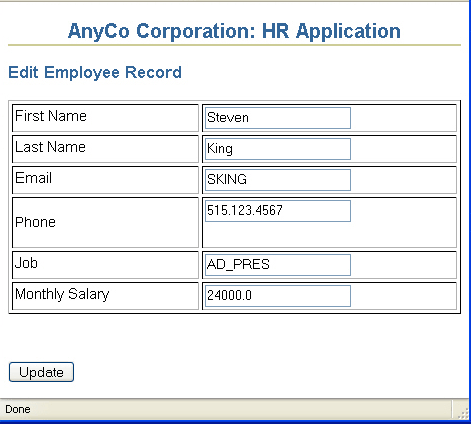Click the AnyCo Corporation HR Application title

pyautogui.click(x=234, y=31)
